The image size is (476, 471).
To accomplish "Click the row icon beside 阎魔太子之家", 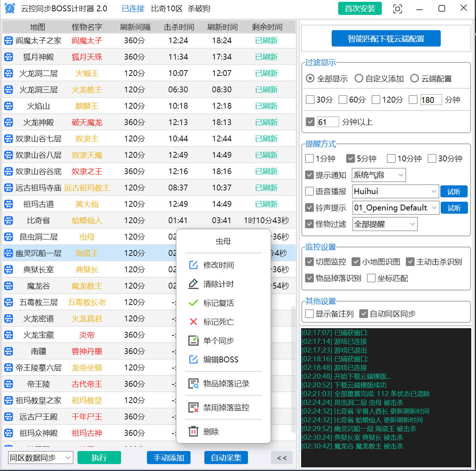I will click(8, 41).
